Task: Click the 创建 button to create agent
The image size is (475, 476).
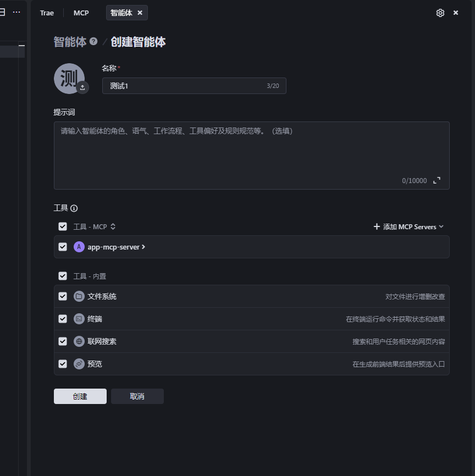Action: 80,396
